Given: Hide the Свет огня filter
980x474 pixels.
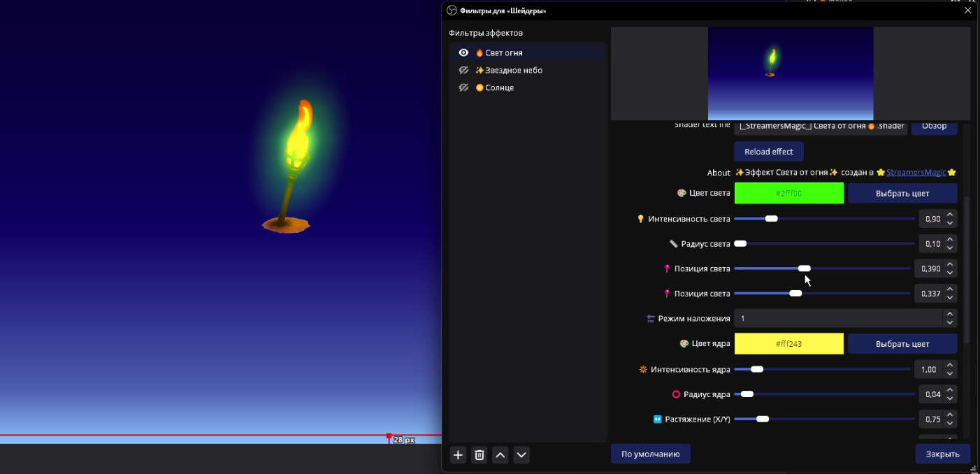Looking at the screenshot, I should tap(463, 53).
